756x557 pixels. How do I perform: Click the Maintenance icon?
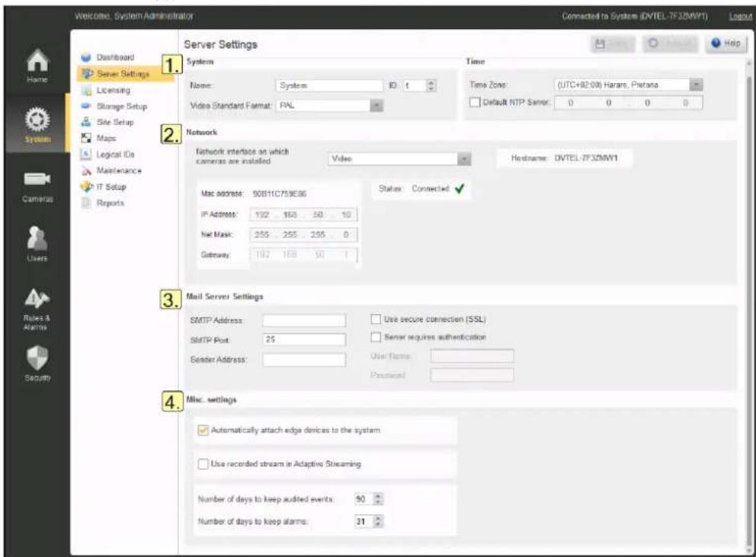point(86,171)
